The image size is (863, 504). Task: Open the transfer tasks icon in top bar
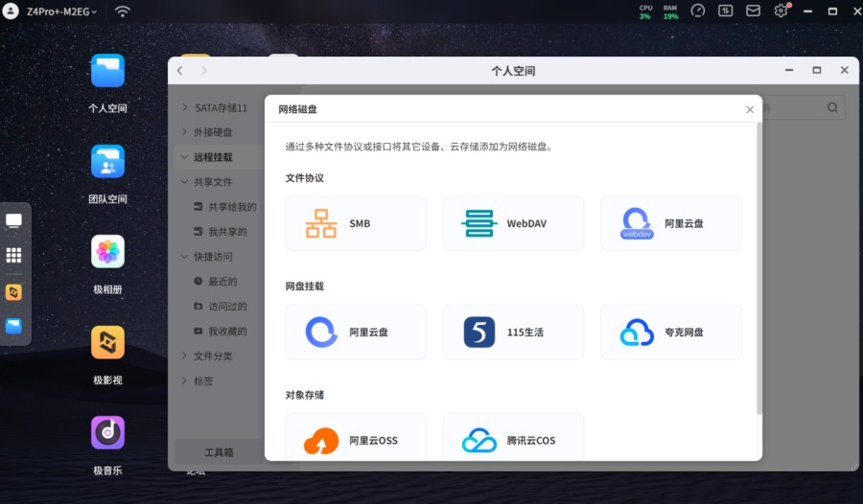[x=726, y=11]
